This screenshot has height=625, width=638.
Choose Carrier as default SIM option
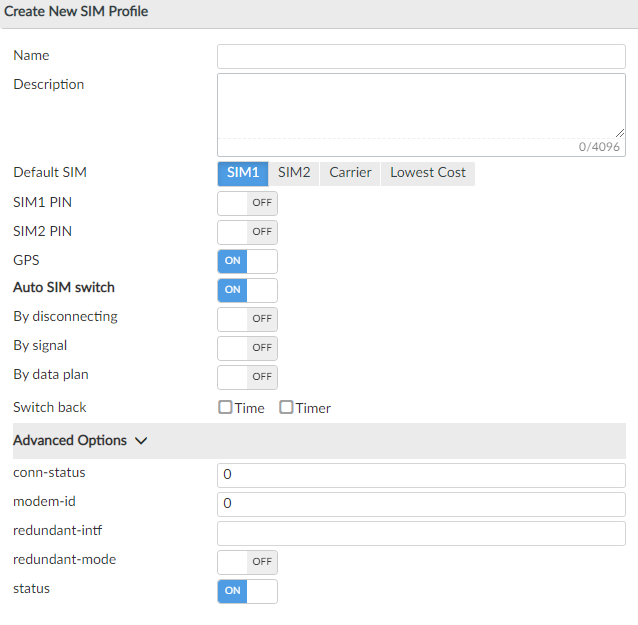coord(350,173)
